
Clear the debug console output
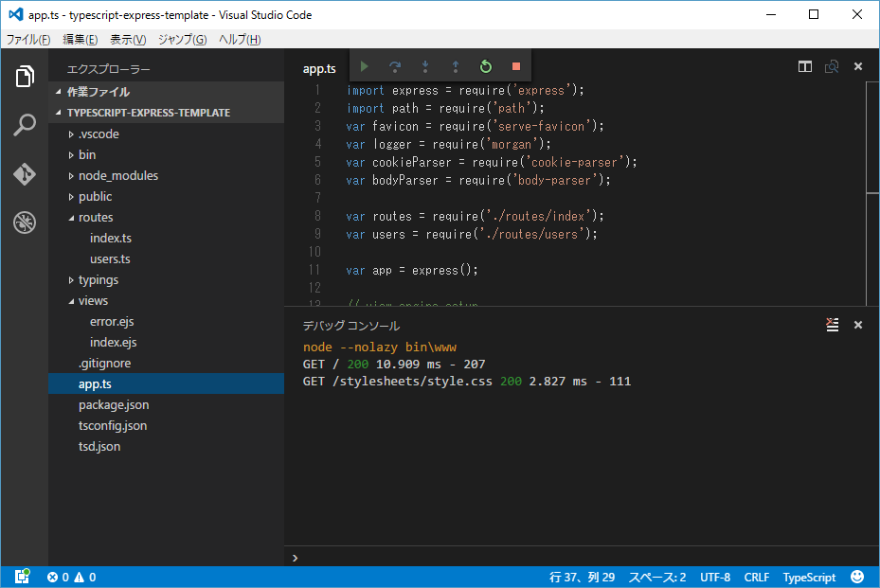tap(833, 324)
